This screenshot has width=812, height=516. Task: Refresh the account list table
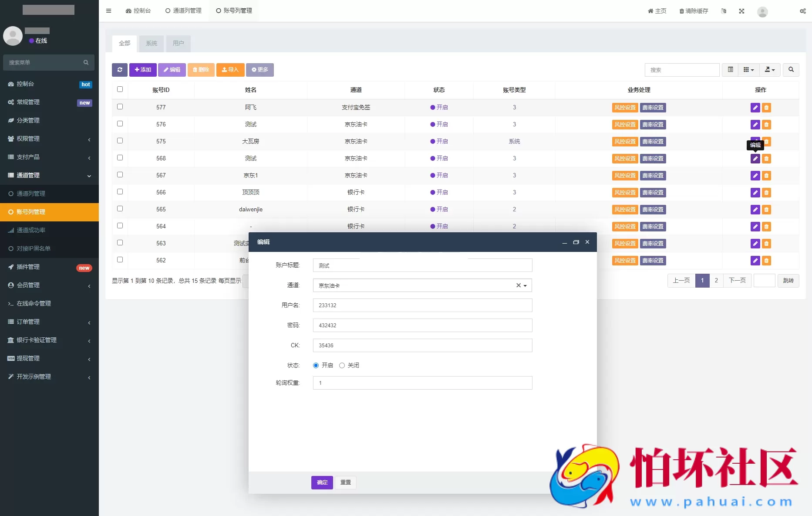pyautogui.click(x=120, y=70)
